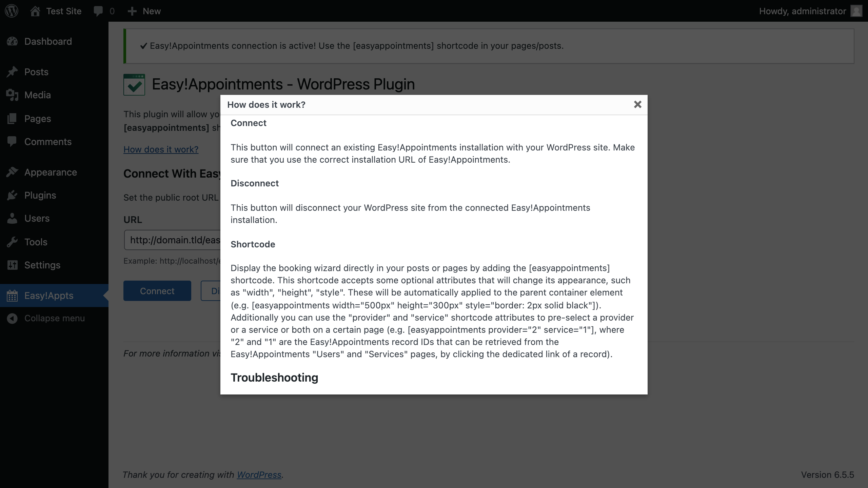Expand the Troubleshooting section
Viewport: 868px width, 488px height.
[x=274, y=377]
